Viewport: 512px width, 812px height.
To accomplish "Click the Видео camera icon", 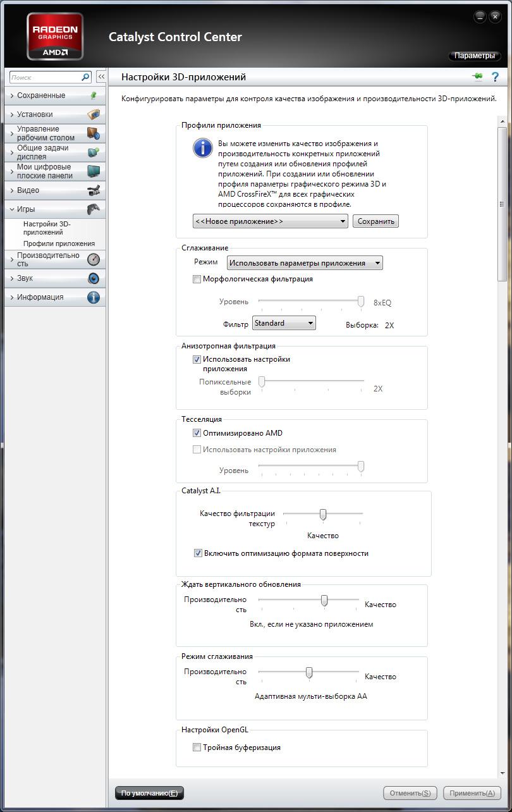I will tap(94, 190).
